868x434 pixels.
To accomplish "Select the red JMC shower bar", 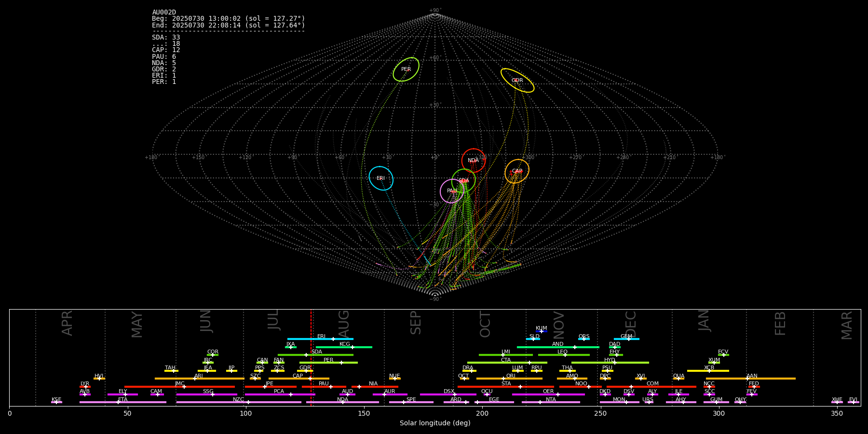I will 180,387.
